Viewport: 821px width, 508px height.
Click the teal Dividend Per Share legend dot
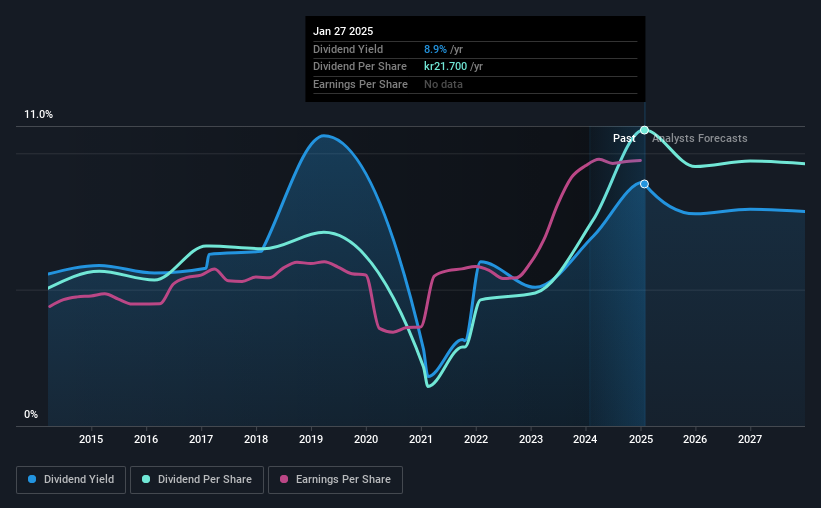146,479
